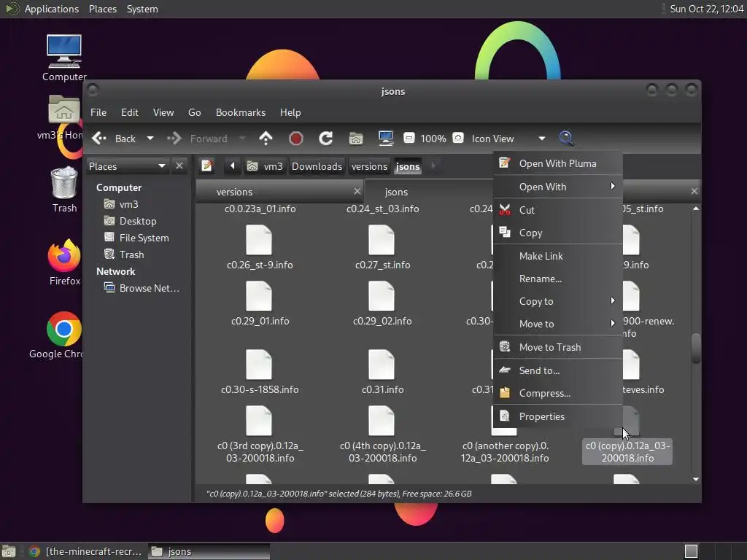This screenshot has height=560, width=747.
Task: Choose Make Link in the context menu
Action: click(x=558, y=256)
